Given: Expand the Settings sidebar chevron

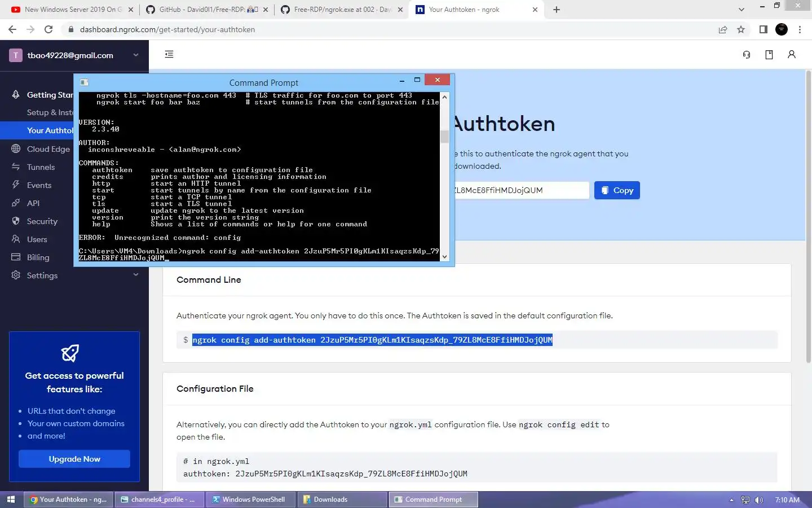Looking at the screenshot, I should [x=136, y=275].
